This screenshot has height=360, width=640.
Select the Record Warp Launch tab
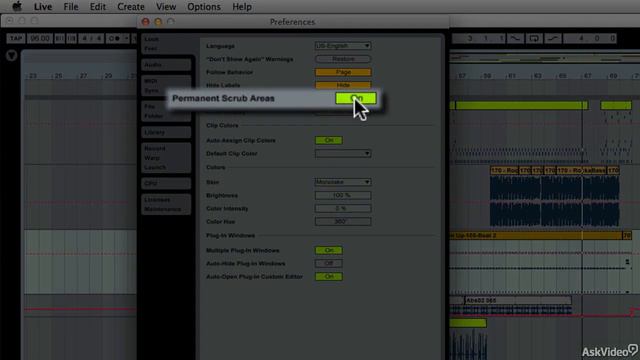[167, 158]
